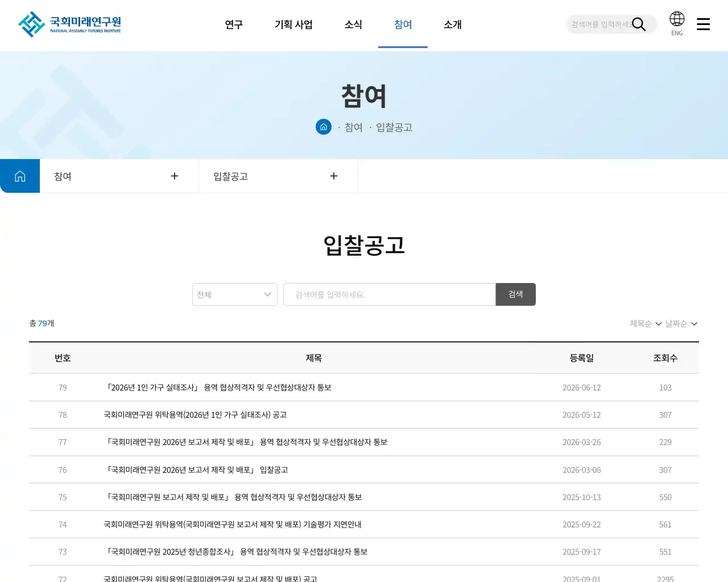Click the National Assembly Futures Institute logo
This screenshot has width=728, height=582.
(69, 24)
